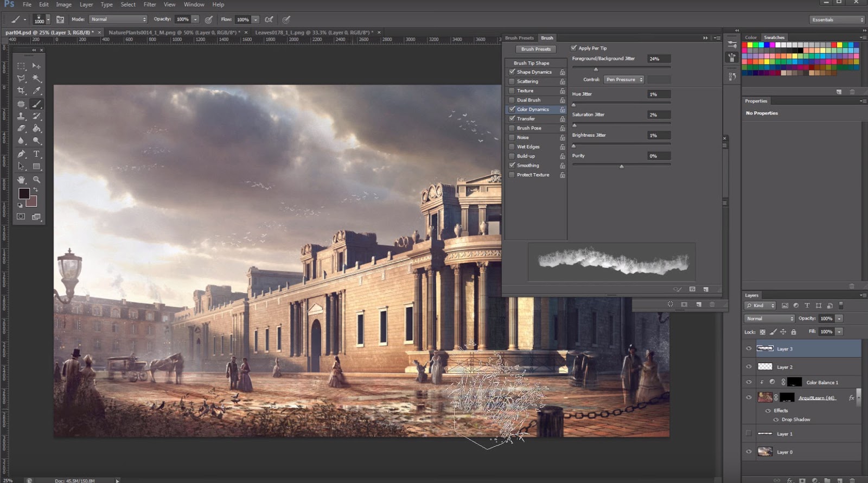Switch to the Color panel tab
Image resolution: width=868 pixels, height=483 pixels.
[751, 37]
